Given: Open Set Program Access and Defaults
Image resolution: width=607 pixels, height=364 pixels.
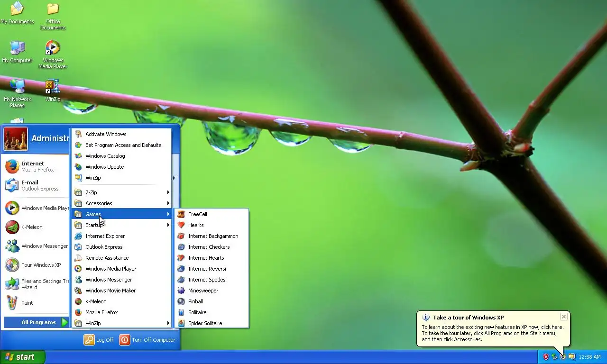Looking at the screenshot, I should 121,145.
